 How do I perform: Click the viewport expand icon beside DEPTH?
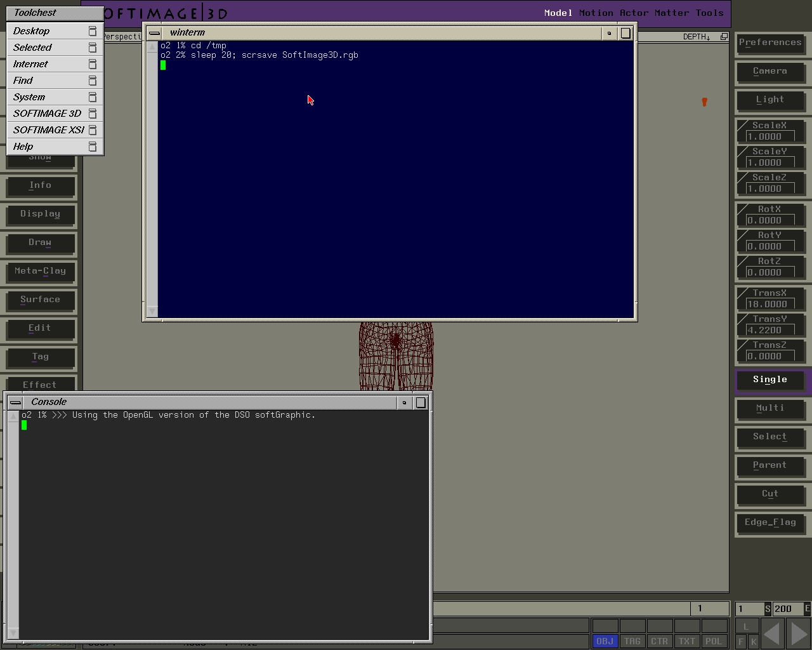point(724,37)
